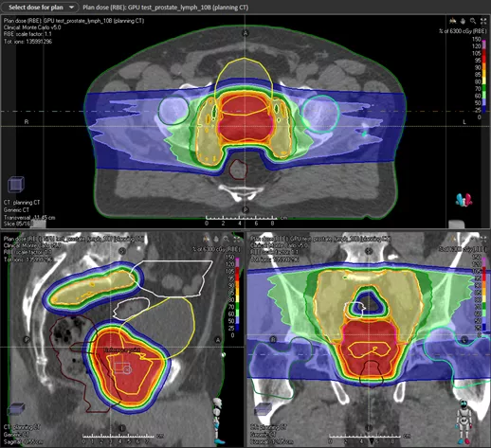Select the pan hand tool in transversal view
The width and height of the screenshot is (491, 448).
point(463,21)
